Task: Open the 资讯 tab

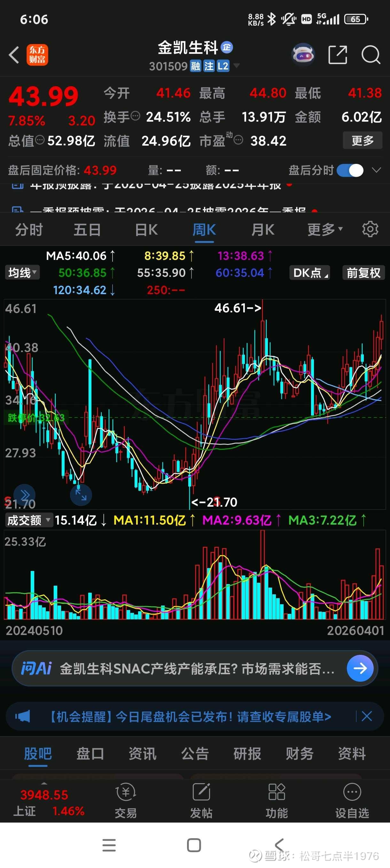Action: point(142,754)
